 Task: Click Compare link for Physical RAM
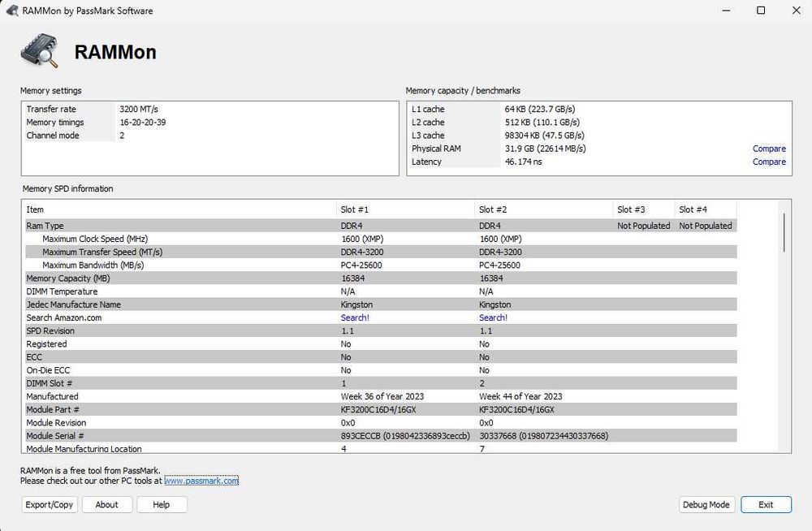pos(769,149)
